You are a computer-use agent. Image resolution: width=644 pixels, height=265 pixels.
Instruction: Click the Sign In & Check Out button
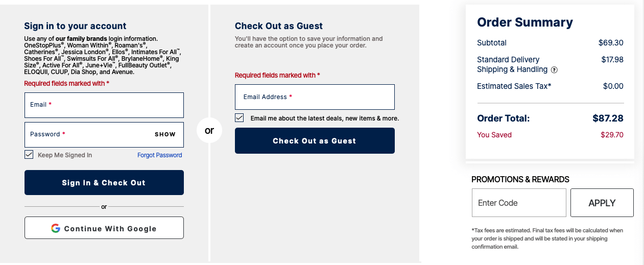pyautogui.click(x=104, y=183)
